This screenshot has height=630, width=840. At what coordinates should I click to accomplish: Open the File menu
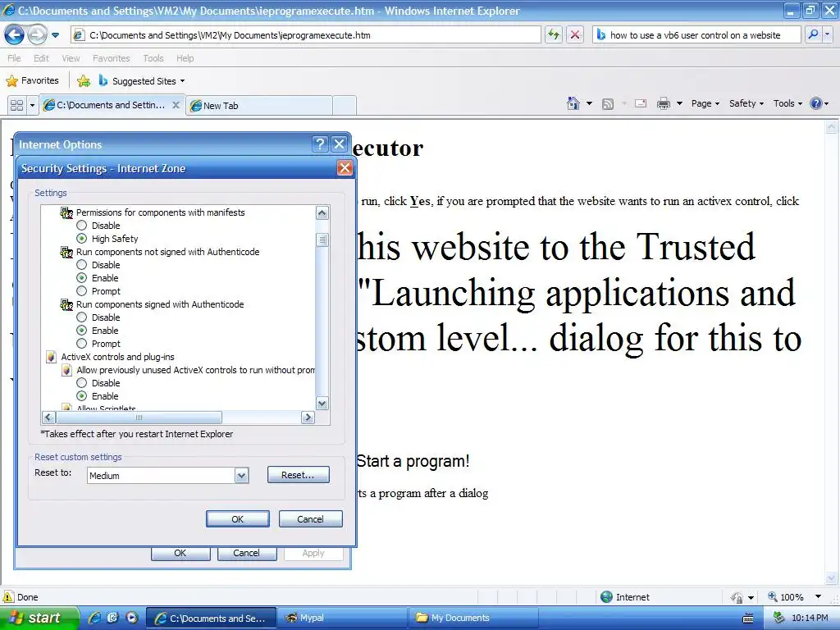[x=15, y=58]
